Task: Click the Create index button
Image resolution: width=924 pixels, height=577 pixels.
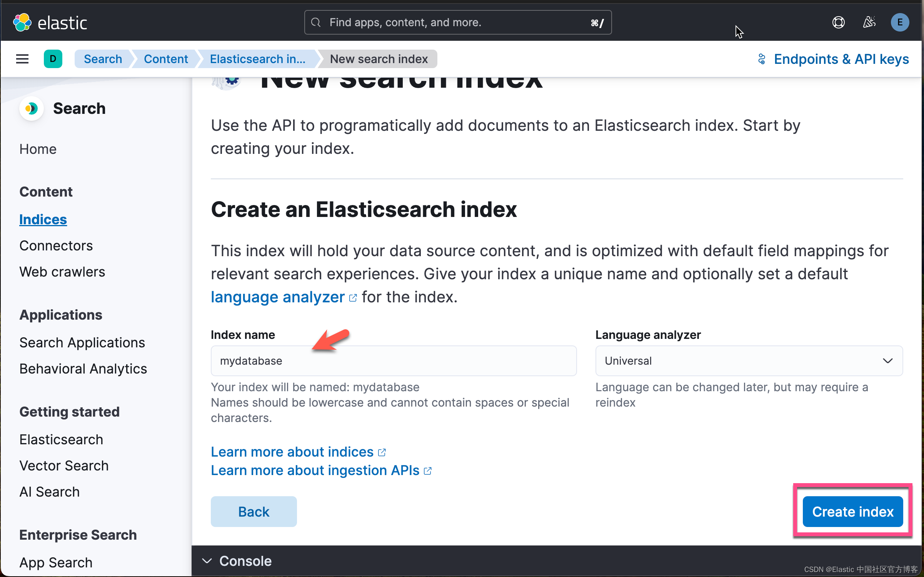Action: click(x=852, y=511)
